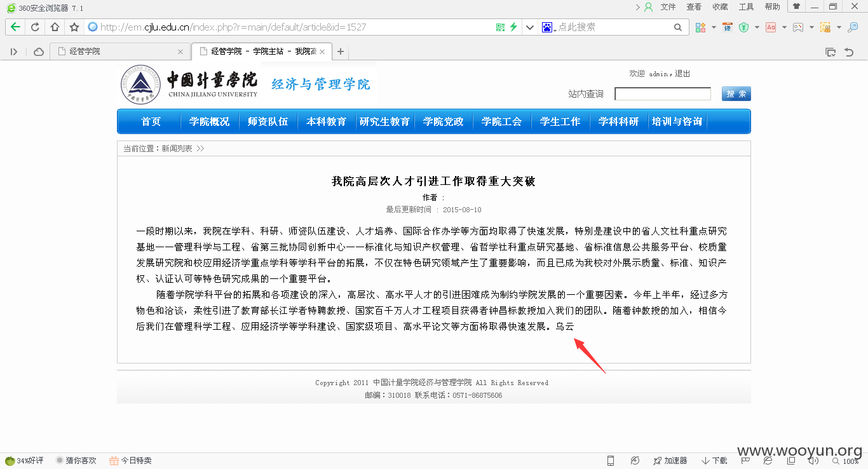This screenshot has width=868, height=469.
Task: Open the tab list icon at right
Action: click(830, 51)
